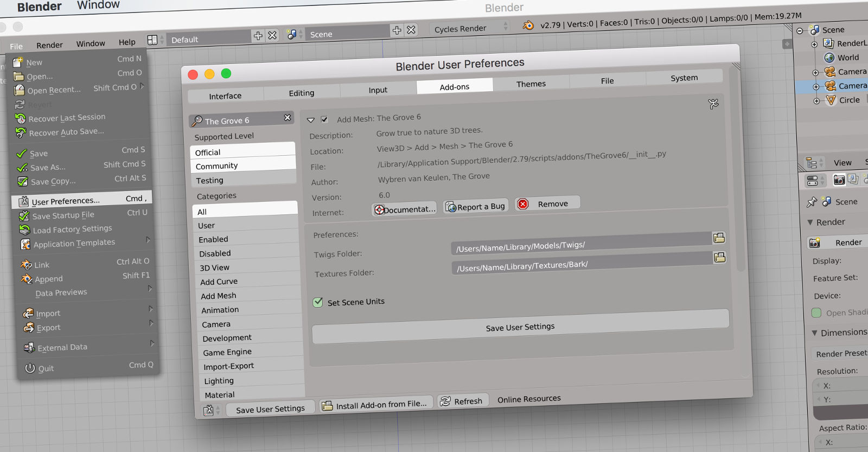Image resolution: width=868 pixels, height=452 pixels.
Task: Expand the Circle object in outliner
Action: 816,101
